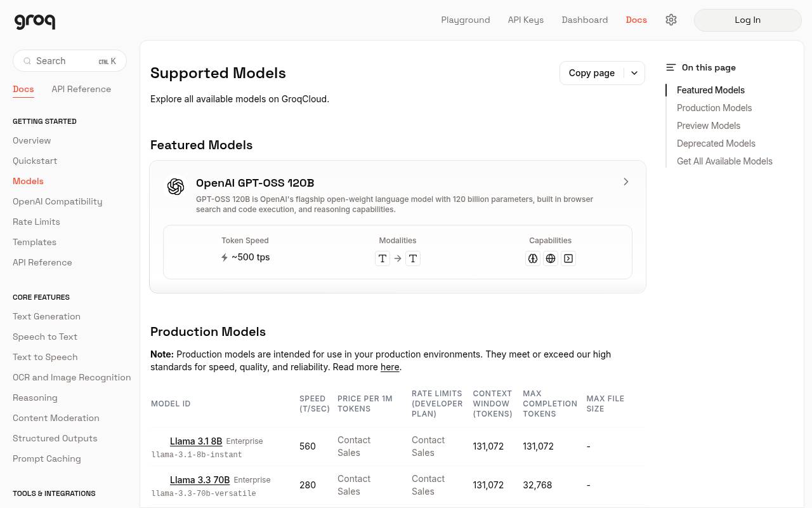Click the lightning bolt token speed icon
This screenshot has width=812, height=508.
[225, 257]
